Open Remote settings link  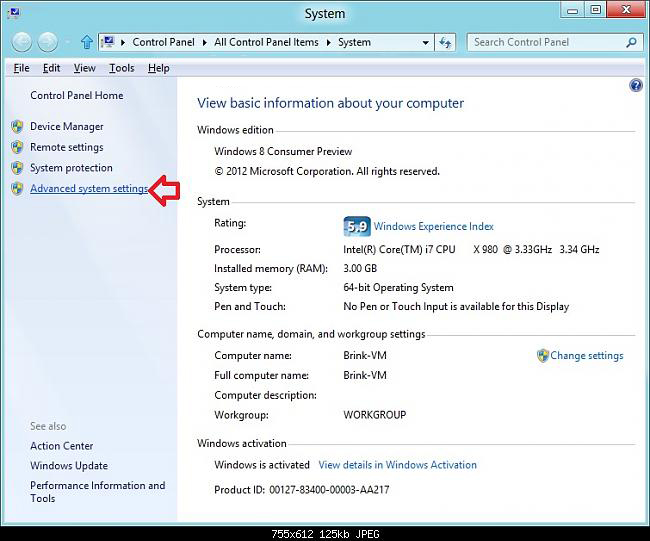[67, 147]
